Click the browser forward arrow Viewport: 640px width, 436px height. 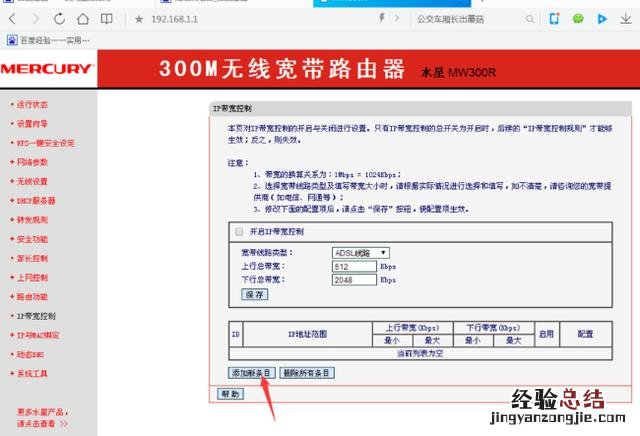[x=36, y=19]
